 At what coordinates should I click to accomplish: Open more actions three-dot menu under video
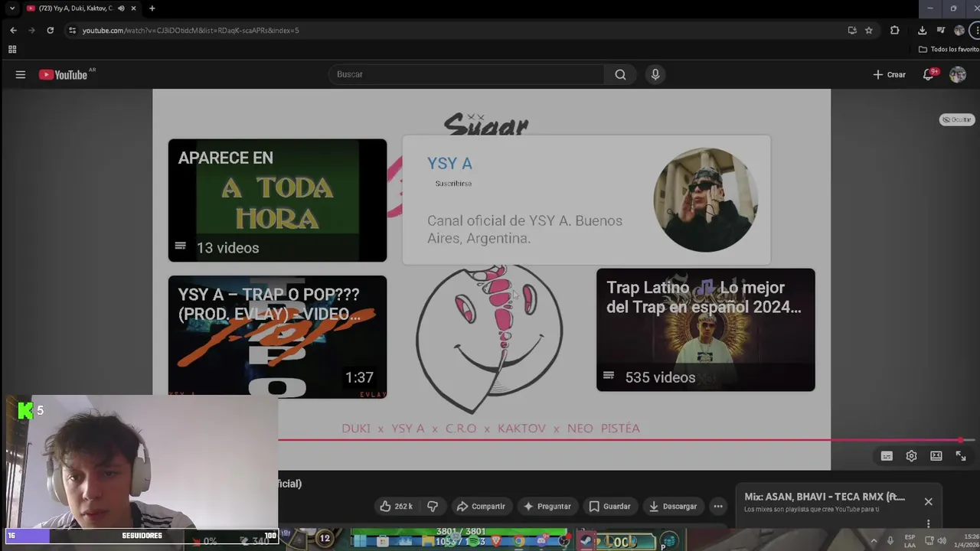click(717, 506)
